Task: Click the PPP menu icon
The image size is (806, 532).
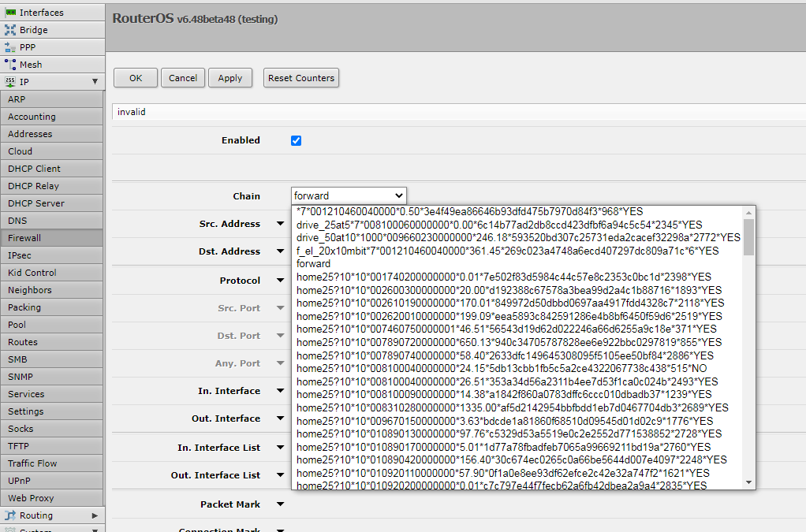Action: (10, 47)
